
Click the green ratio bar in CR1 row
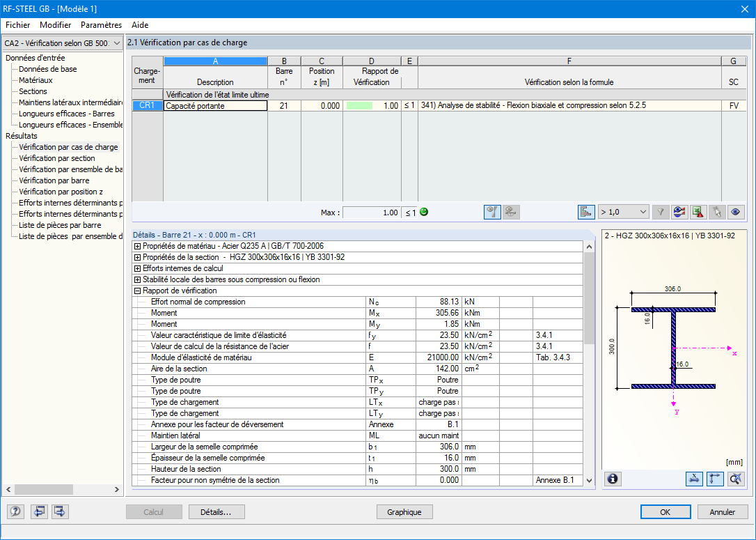[359, 106]
